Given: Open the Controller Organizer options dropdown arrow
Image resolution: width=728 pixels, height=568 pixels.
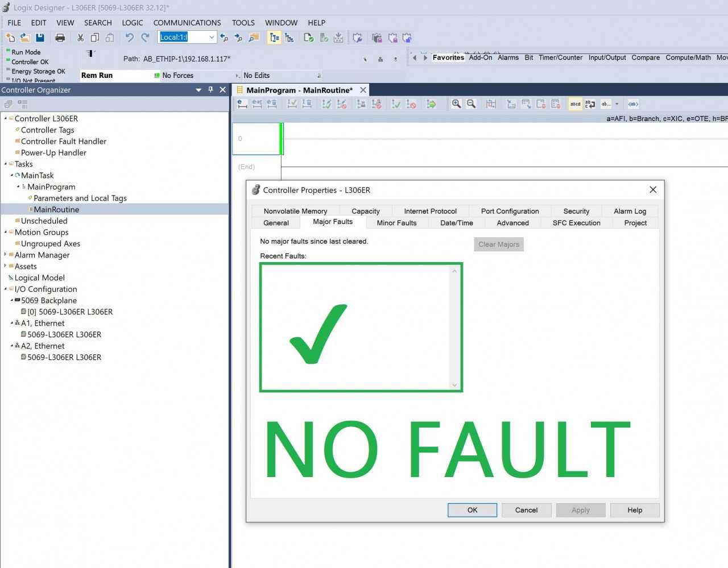Looking at the screenshot, I should [198, 90].
